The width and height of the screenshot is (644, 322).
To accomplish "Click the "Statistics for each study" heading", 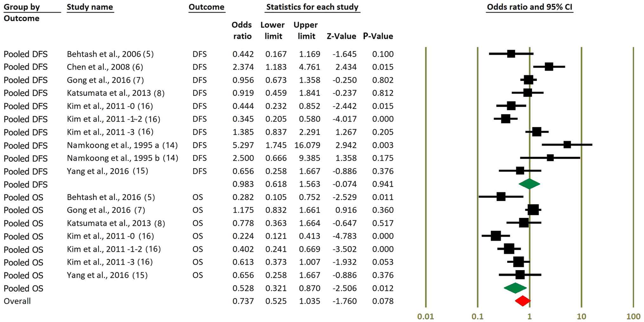I will 312,7.
